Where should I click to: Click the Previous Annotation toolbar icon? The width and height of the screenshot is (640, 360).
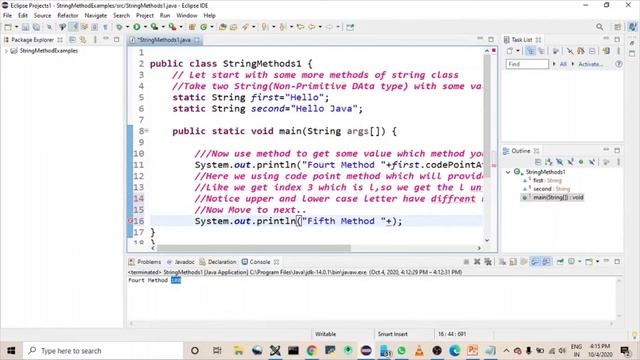pos(282,27)
